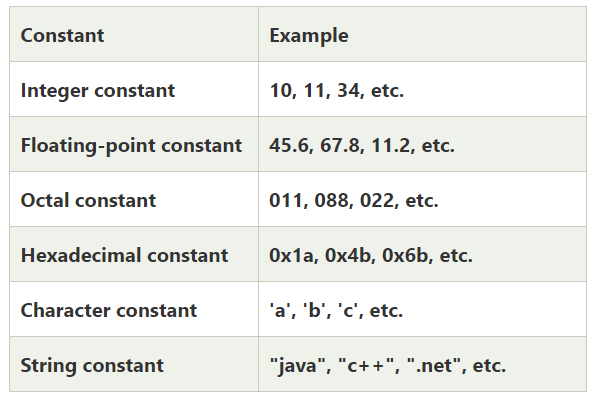Click the Hexadecimal constant label
The image size is (600, 413).
click(124, 255)
